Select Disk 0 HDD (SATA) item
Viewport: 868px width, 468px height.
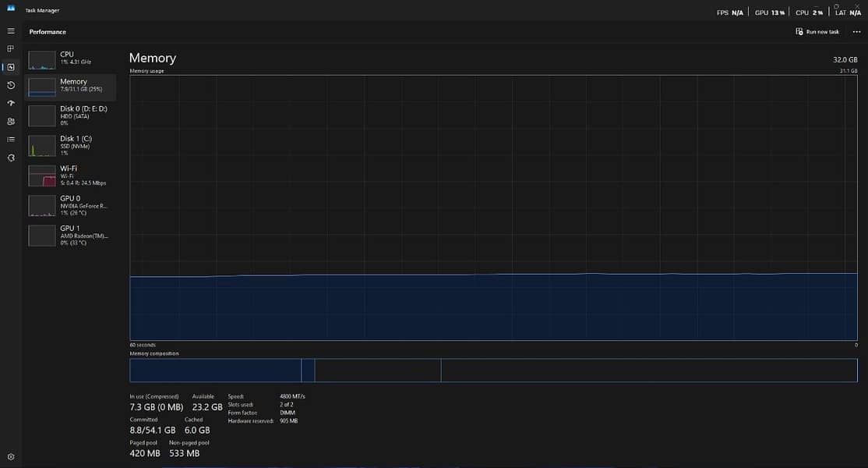coord(70,115)
